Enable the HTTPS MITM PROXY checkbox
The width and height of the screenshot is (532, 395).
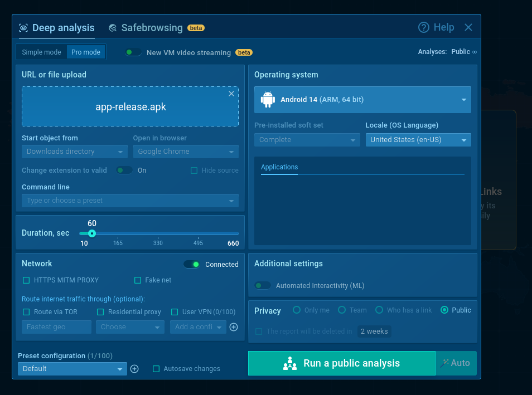[x=26, y=280]
